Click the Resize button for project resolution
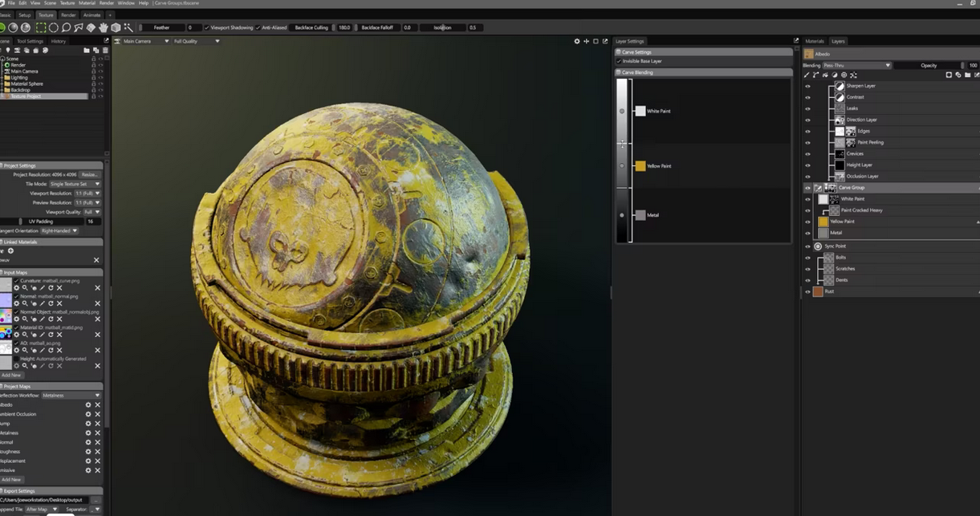980x516 pixels. pos(89,174)
